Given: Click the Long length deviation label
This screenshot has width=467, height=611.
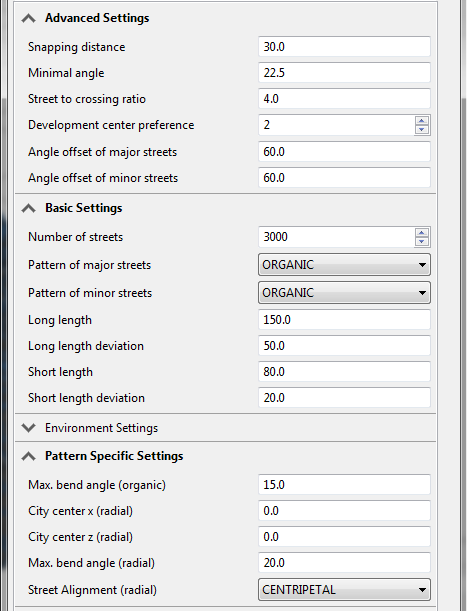Looking at the screenshot, I should coord(86,346).
